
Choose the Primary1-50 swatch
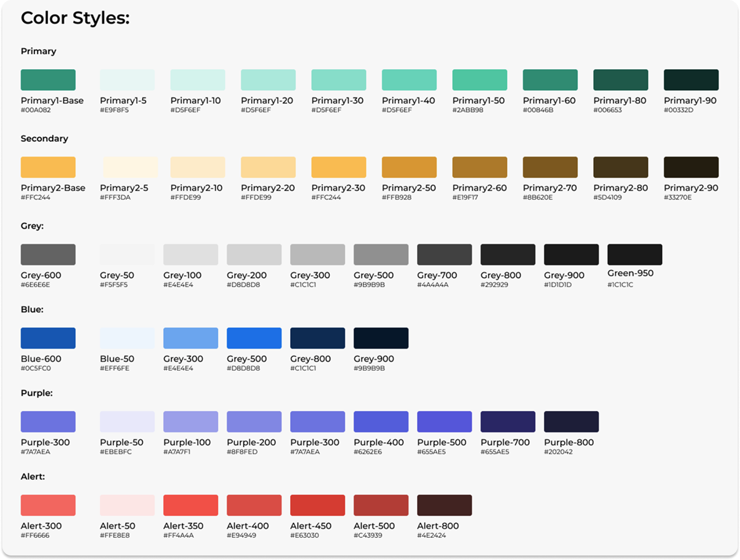479,80
